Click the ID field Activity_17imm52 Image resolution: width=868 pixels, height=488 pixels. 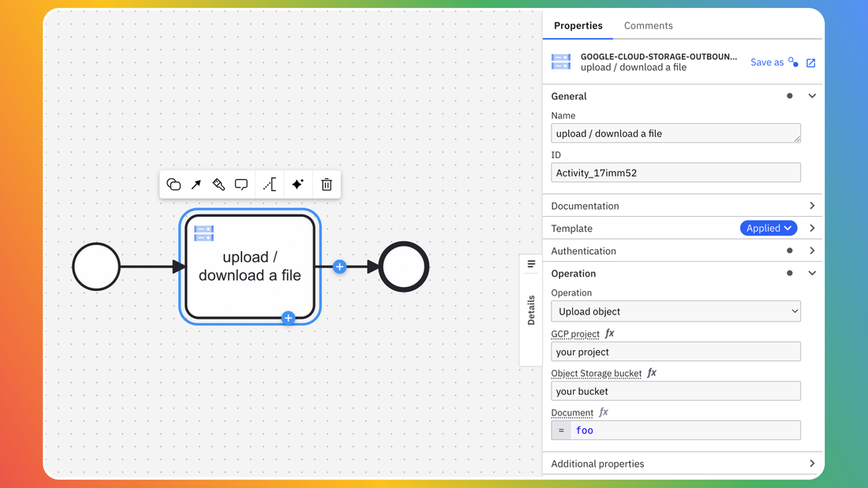click(x=676, y=173)
